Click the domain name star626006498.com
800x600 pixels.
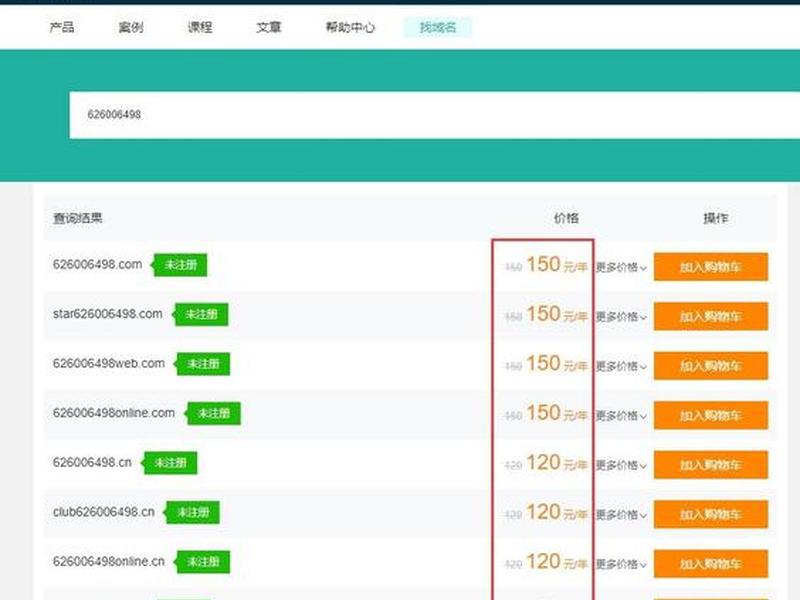pos(108,314)
